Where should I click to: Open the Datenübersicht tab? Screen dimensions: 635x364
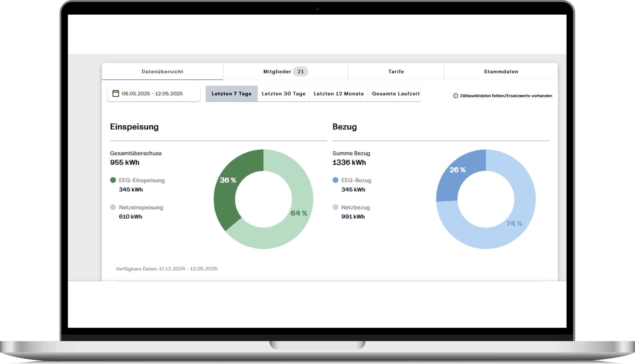162,72
